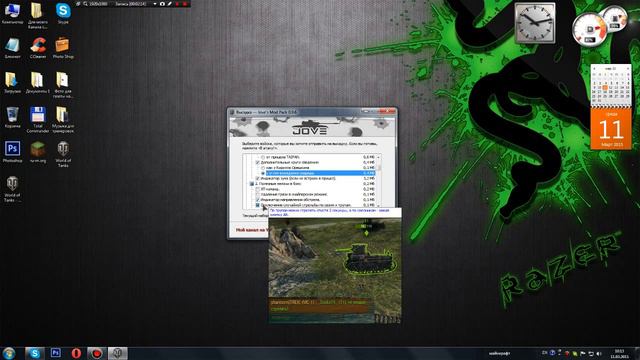Select the 'от прицела ТАЙПАН' radio option
This screenshot has width=640, height=360.
point(263,157)
